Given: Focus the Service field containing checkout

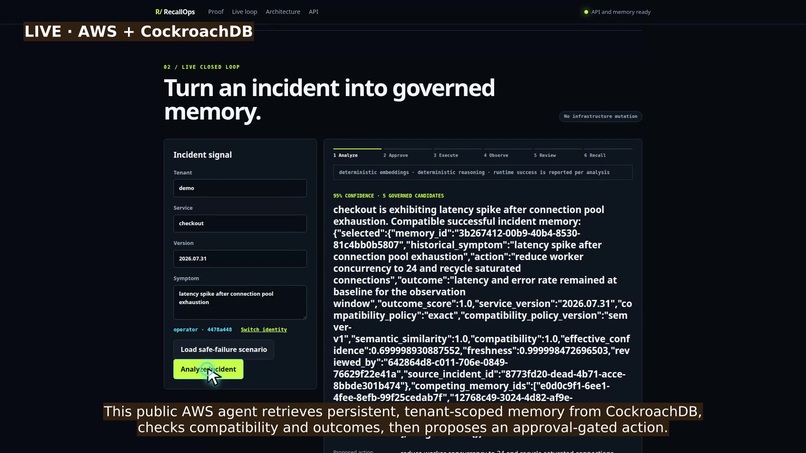Looking at the screenshot, I should pos(240,223).
